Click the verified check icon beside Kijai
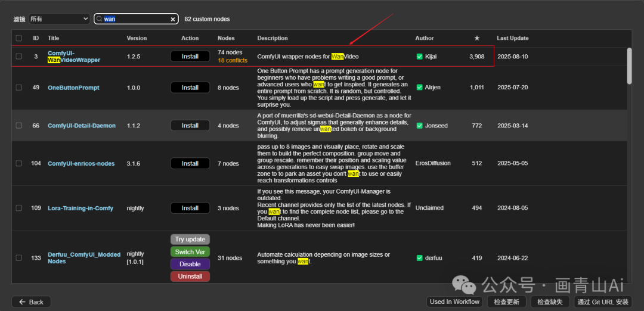Image resolution: width=644 pixels, height=311 pixels. click(419, 57)
